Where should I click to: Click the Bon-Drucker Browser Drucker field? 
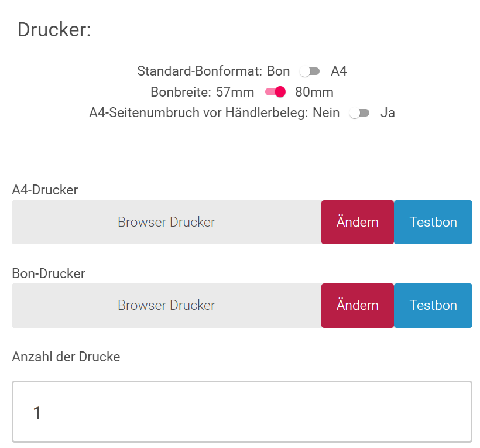166,306
